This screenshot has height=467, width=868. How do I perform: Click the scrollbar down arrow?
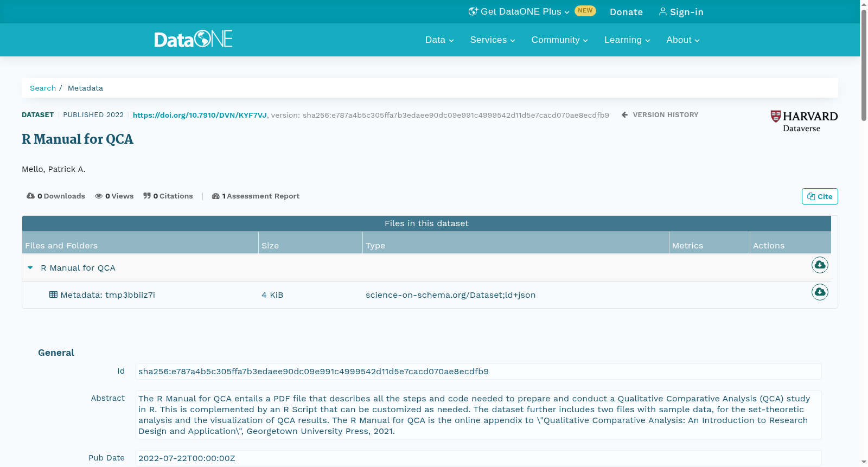point(864,462)
